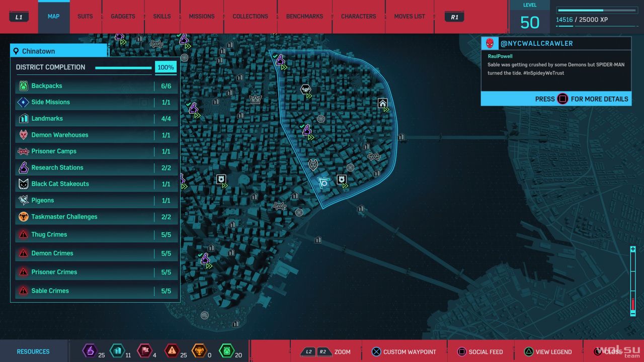Select the Research Stations icon in district list

[23, 167]
